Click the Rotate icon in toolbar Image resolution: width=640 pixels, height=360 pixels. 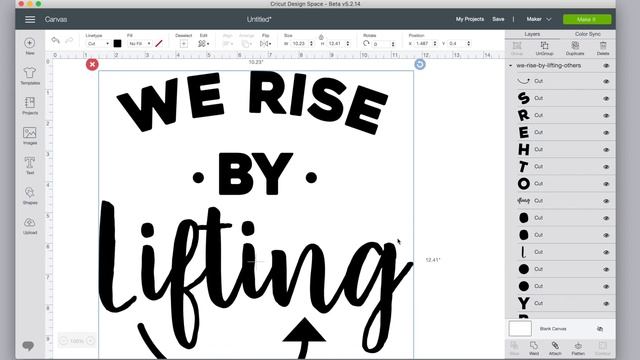point(366,43)
